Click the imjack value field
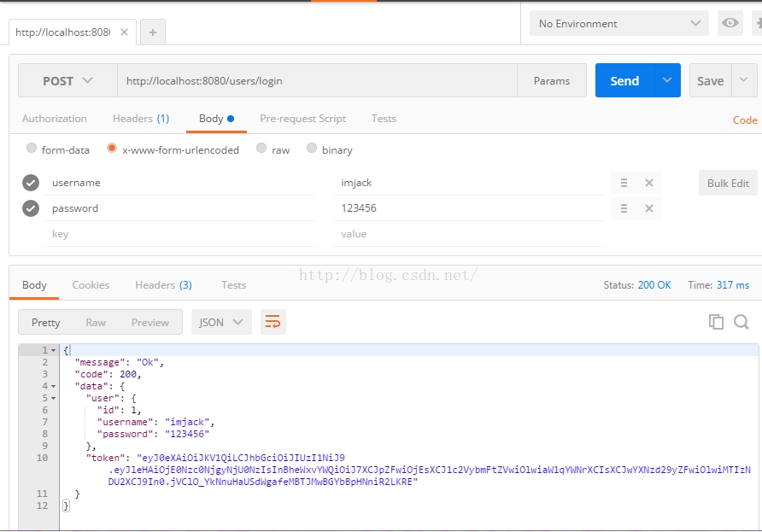This screenshot has height=532, width=762. click(x=469, y=183)
